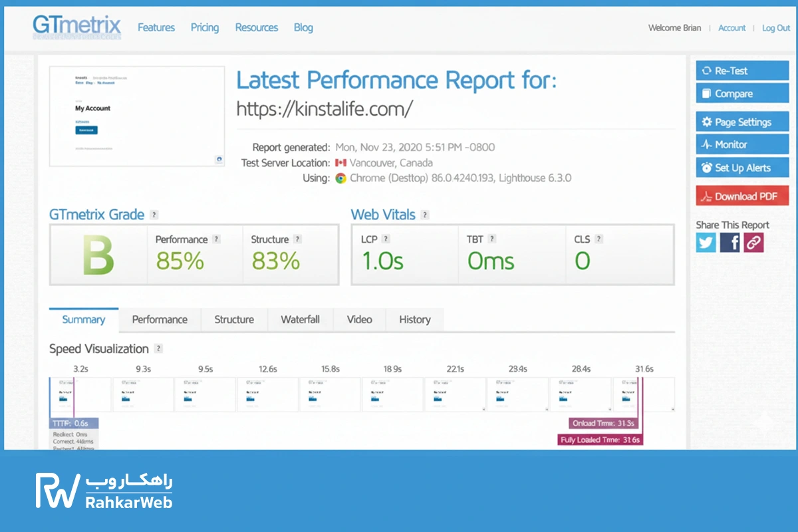Open the Pricing page link
The width and height of the screenshot is (798, 532).
tap(205, 27)
